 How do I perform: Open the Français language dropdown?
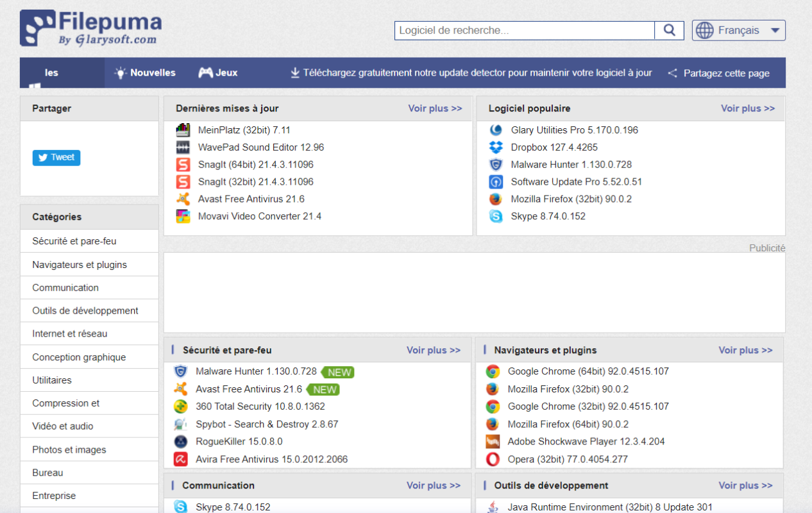click(x=739, y=30)
